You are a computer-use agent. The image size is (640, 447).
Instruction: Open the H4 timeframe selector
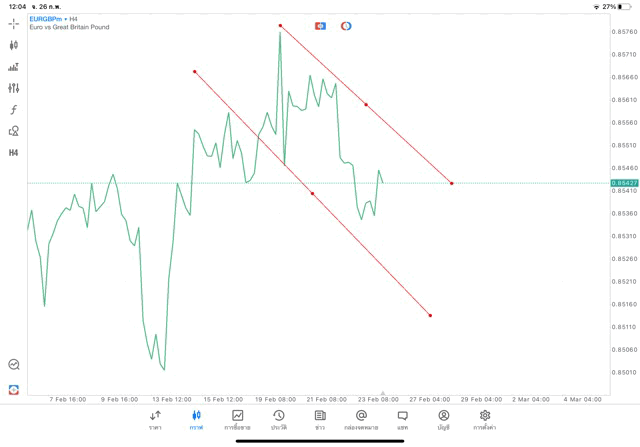[x=13, y=153]
